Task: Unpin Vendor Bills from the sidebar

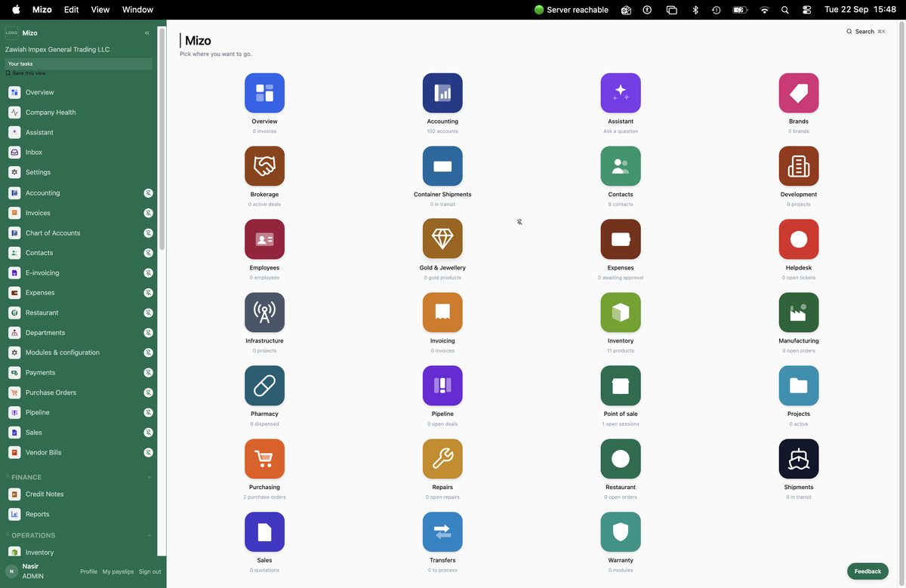Action: pos(149,453)
